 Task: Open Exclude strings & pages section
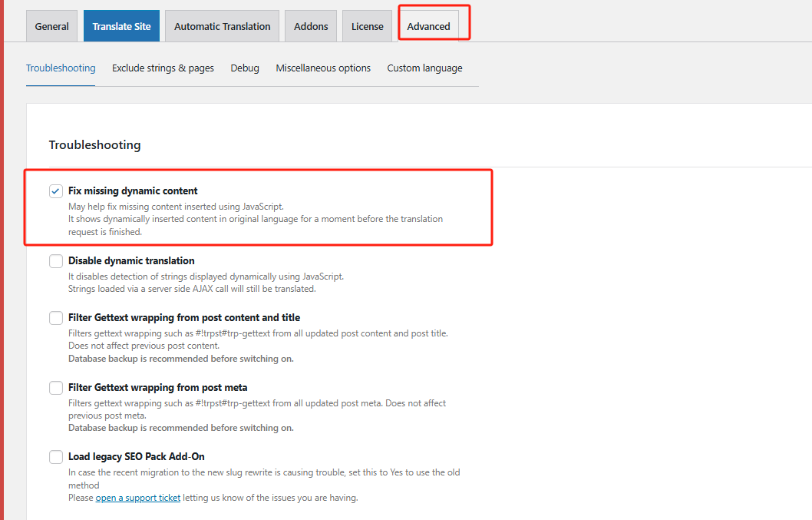pos(163,68)
